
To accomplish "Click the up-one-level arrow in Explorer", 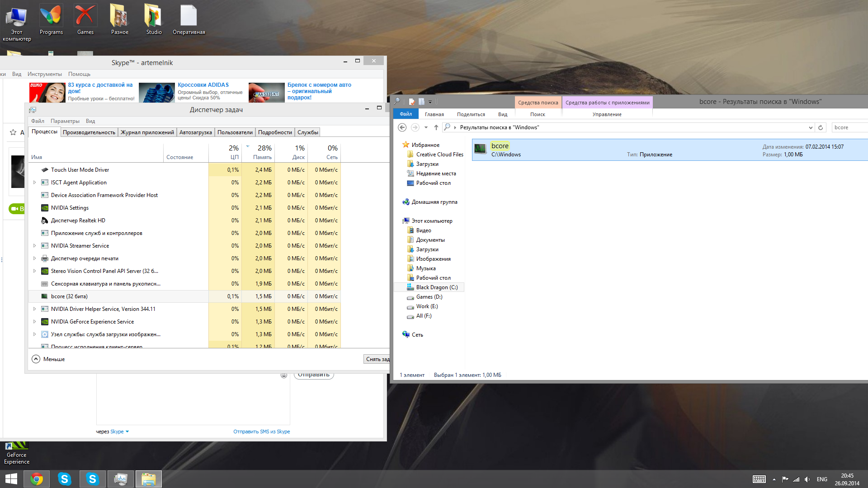I will click(x=436, y=127).
